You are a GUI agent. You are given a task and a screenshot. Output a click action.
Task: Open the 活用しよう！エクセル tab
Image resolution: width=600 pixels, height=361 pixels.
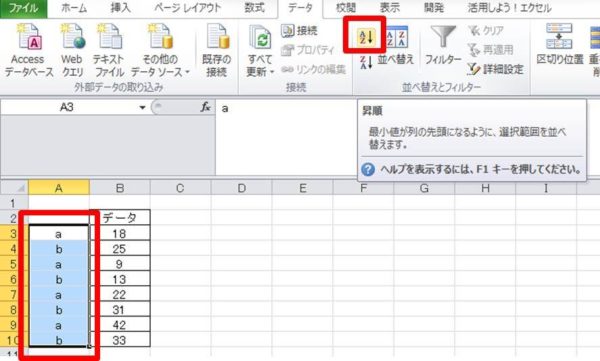pos(509,8)
